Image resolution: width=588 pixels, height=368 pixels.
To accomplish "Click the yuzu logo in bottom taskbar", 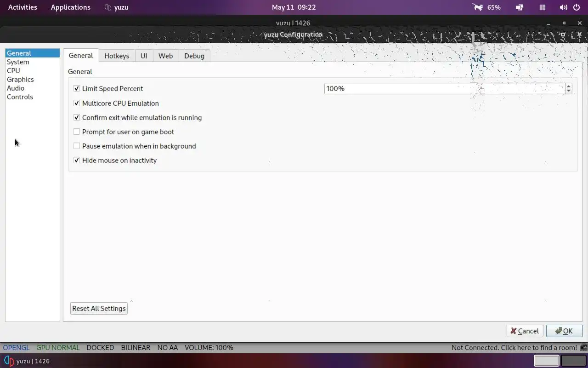I will 9,361.
